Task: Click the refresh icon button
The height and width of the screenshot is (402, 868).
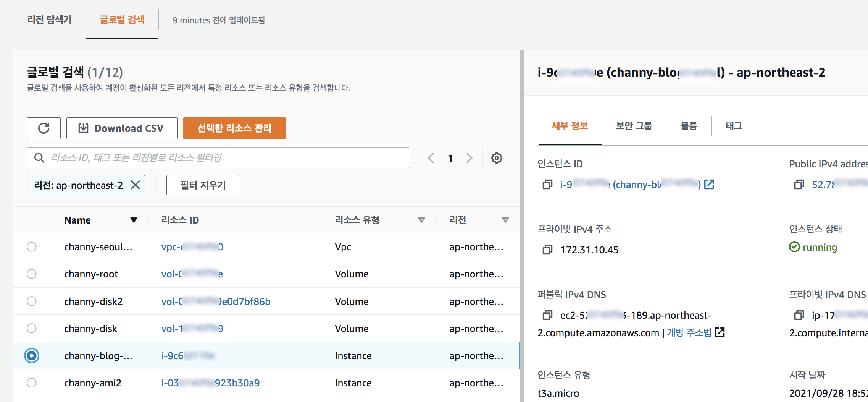Action: [x=44, y=128]
